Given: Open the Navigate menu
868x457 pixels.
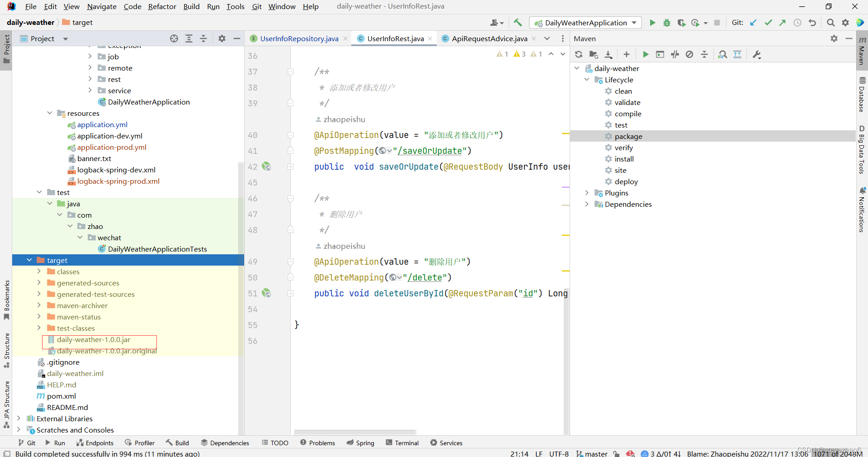Looking at the screenshot, I should tap(102, 6).
